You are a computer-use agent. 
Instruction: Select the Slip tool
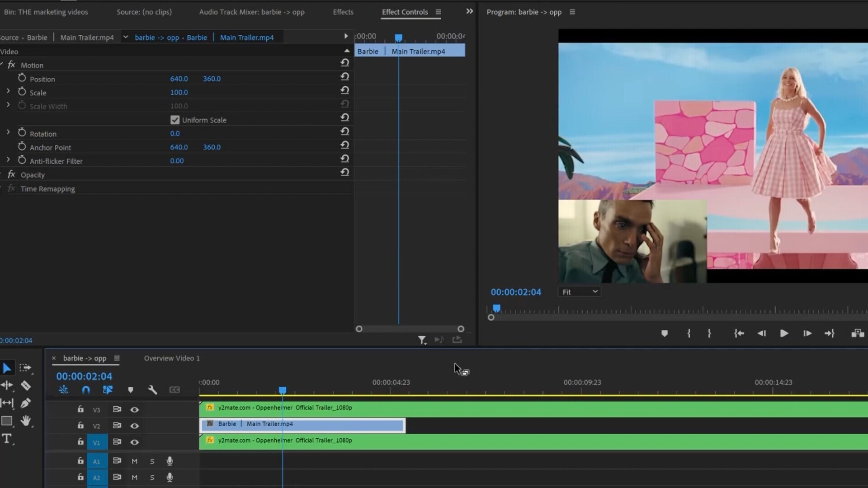coord(7,403)
